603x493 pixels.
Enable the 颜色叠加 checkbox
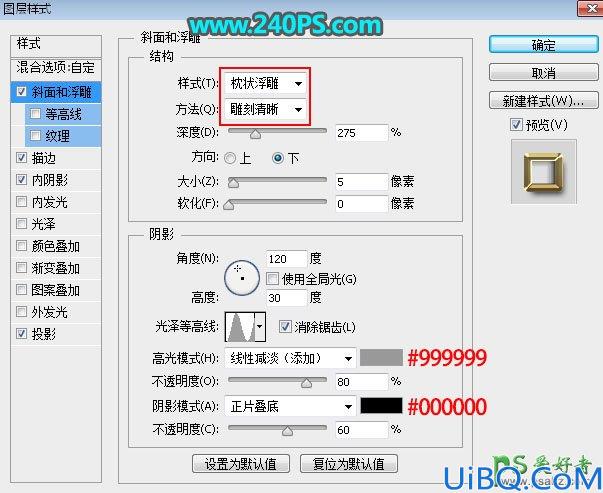[22, 245]
